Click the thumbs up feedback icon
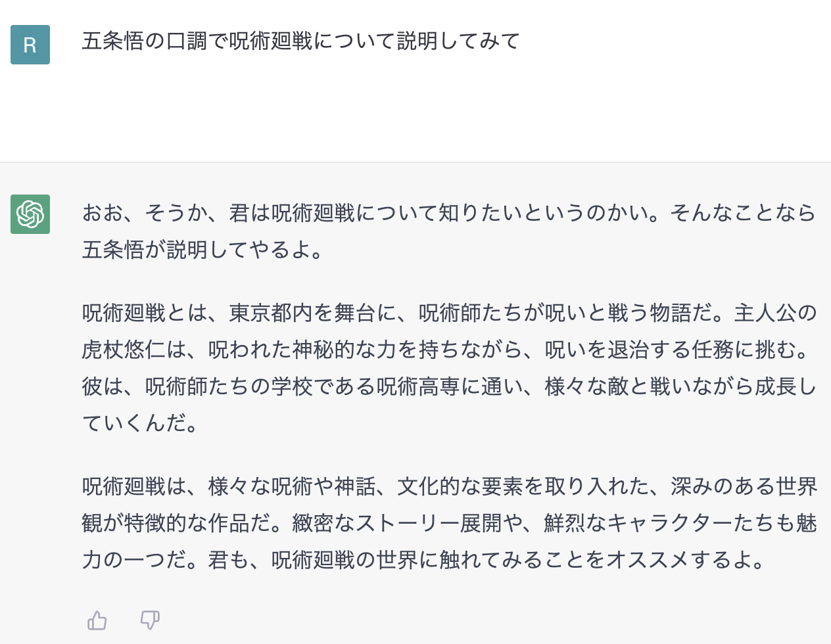The image size is (831, 644). coord(97,620)
